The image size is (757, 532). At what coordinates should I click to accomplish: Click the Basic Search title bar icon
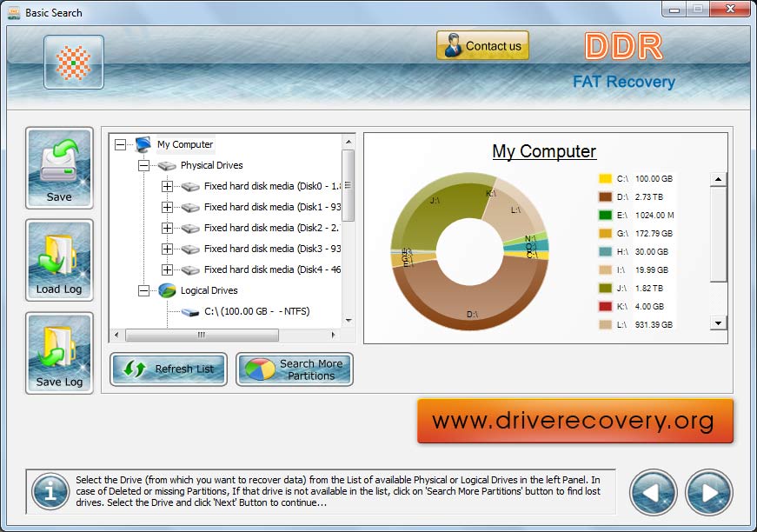pyautogui.click(x=15, y=13)
